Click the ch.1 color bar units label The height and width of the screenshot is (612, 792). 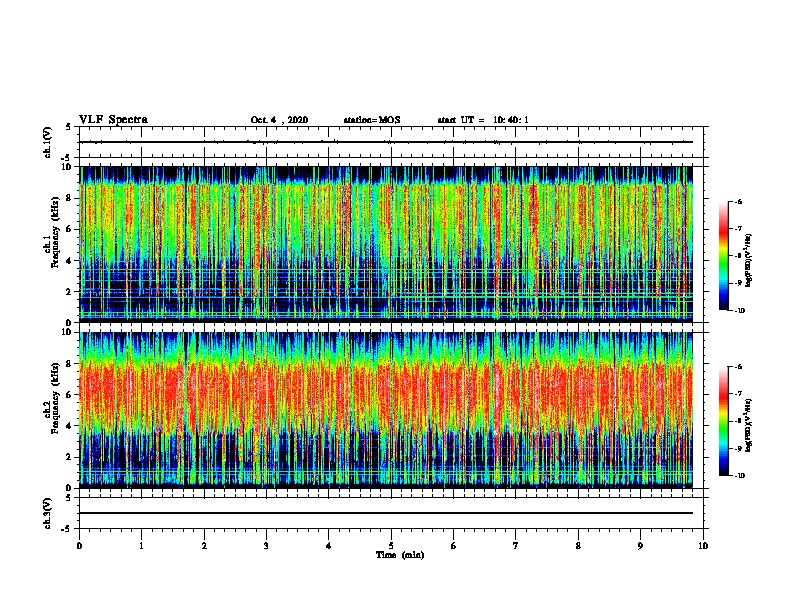click(x=748, y=261)
